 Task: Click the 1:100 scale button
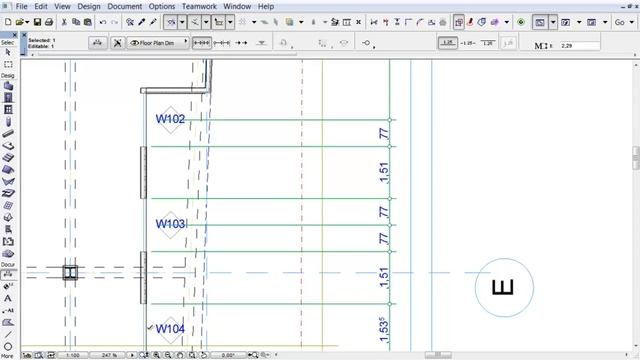(x=73, y=355)
